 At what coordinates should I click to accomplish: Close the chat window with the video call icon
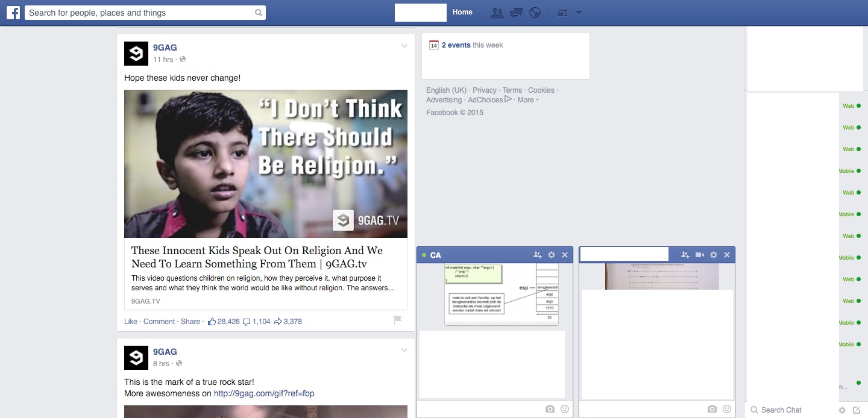pyautogui.click(x=727, y=255)
